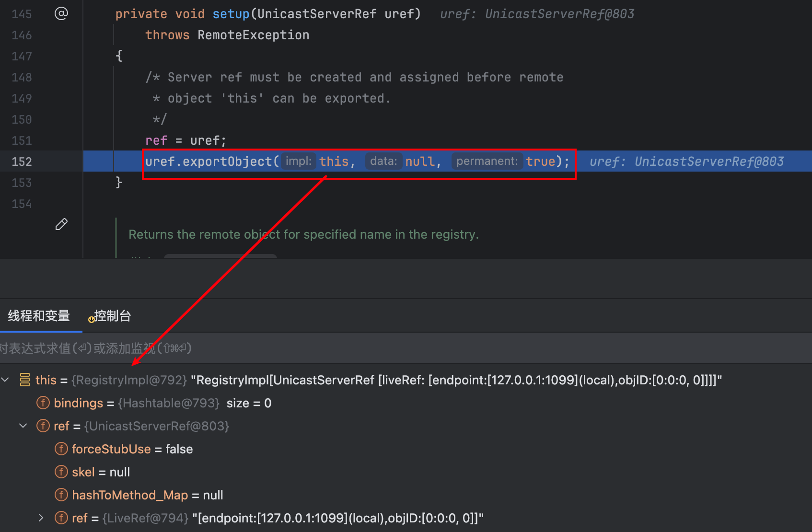Click the comment 'Server ref must be created' line
The width and height of the screenshot is (812, 532).
pos(355,77)
